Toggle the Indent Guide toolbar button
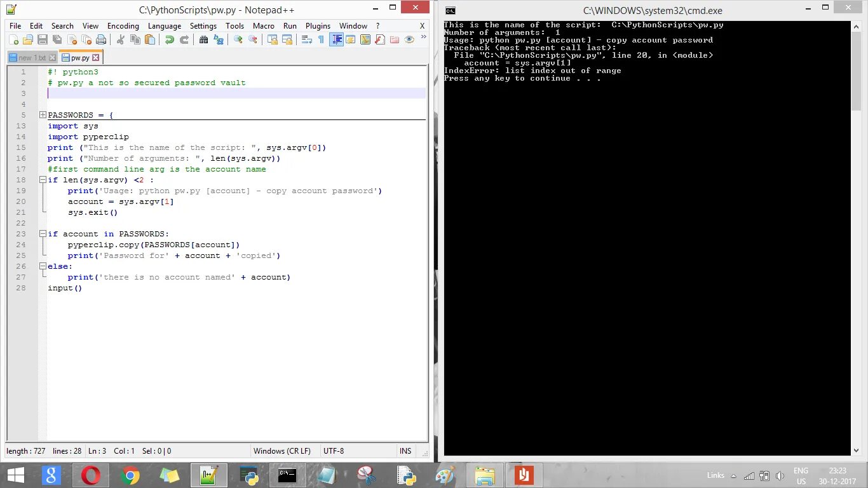This screenshot has width=868, height=488. pos(336,39)
